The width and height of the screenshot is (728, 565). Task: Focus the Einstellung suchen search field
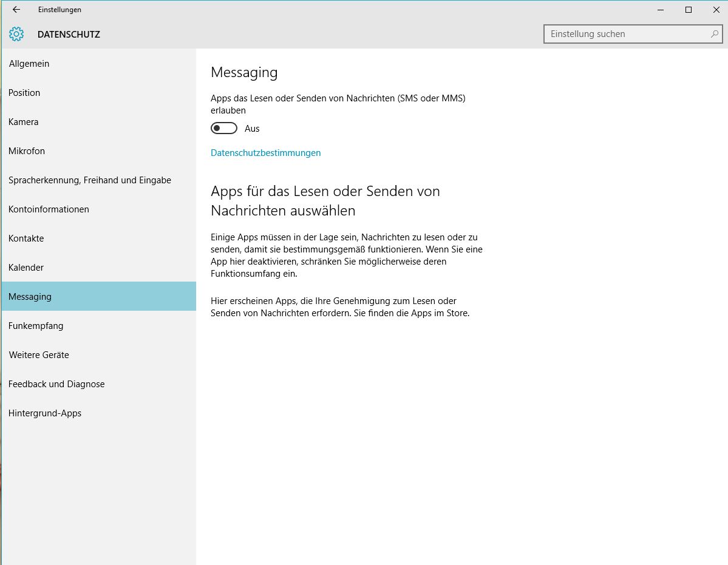click(632, 34)
